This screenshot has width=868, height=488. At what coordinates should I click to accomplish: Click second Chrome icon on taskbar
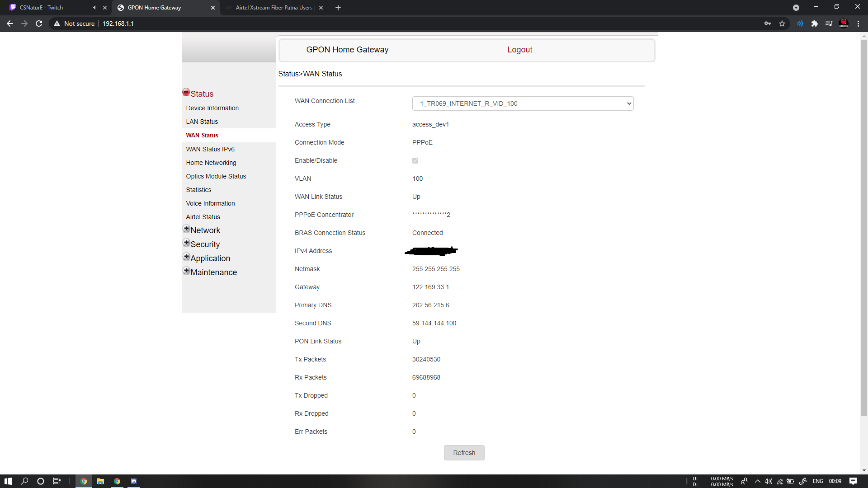tap(117, 481)
